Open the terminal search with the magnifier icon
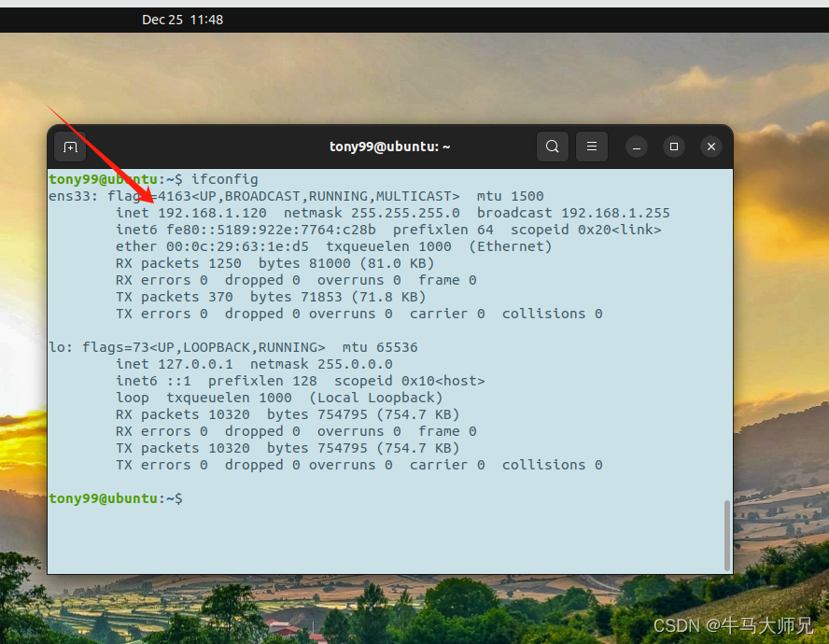This screenshot has width=829, height=644. pyautogui.click(x=552, y=147)
